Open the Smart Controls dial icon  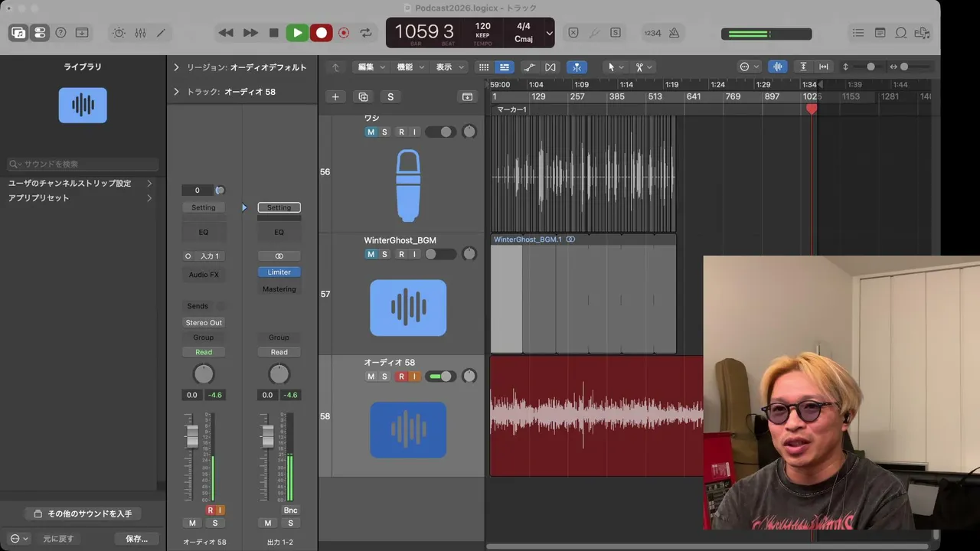119,33
